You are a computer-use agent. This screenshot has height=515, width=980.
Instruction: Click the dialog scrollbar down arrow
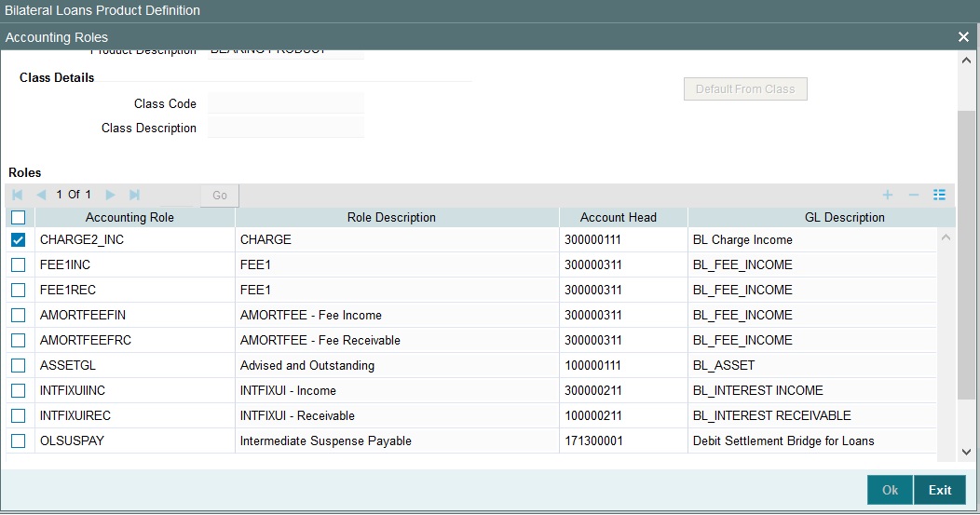(966, 452)
